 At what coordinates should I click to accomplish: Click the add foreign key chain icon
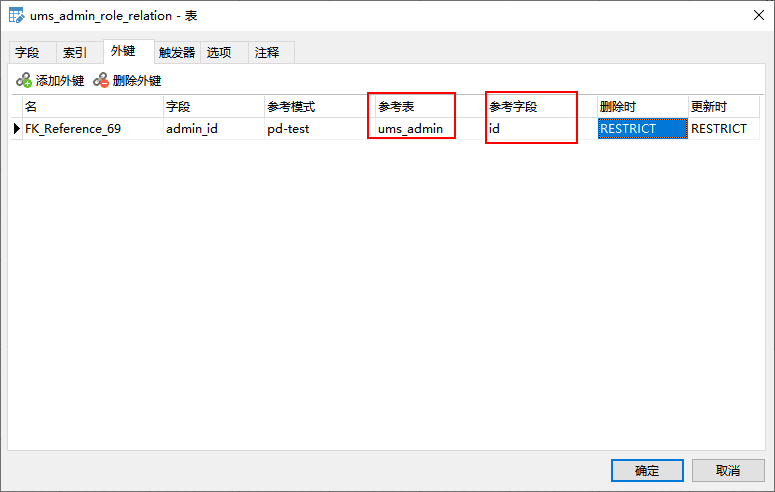click(24, 80)
